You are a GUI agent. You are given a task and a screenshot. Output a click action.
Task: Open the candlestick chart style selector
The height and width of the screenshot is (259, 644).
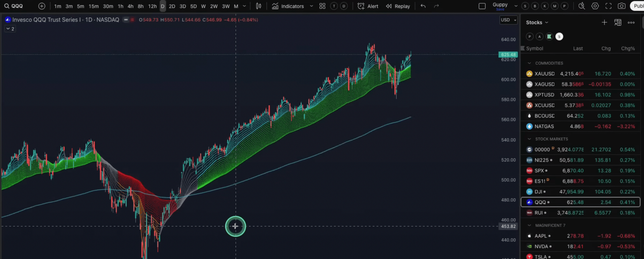coord(259,6)
